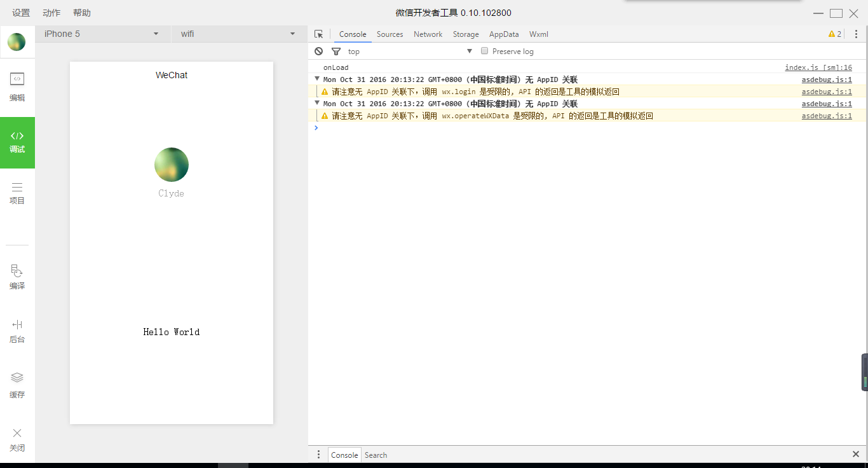Switch to the Wxml tab
868x468 pixels.
pos(539,34)
